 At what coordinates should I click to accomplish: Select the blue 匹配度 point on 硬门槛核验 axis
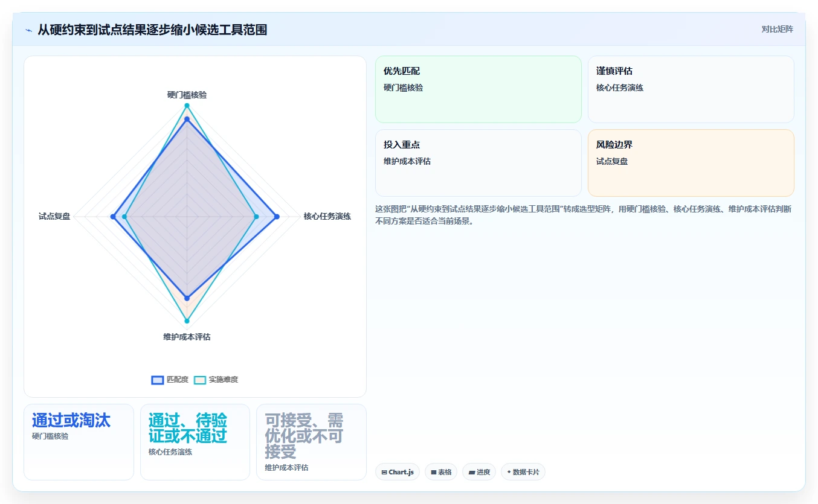pyautogui.click(x=187, y=120)
